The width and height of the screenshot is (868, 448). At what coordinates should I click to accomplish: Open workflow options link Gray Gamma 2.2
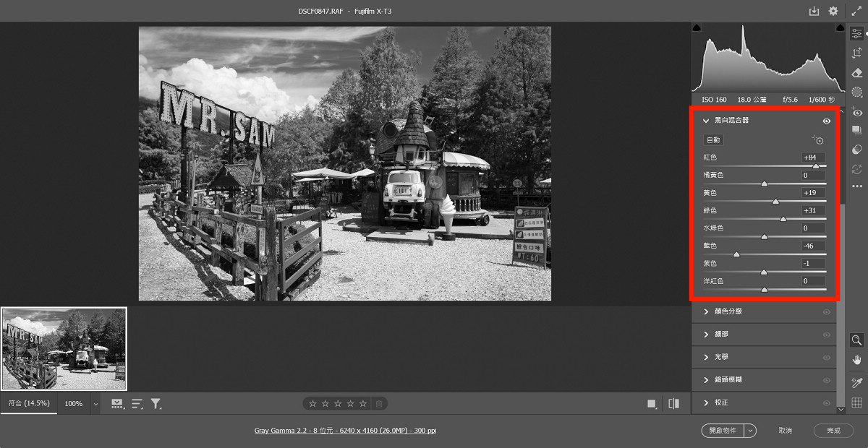pos(345,431)
